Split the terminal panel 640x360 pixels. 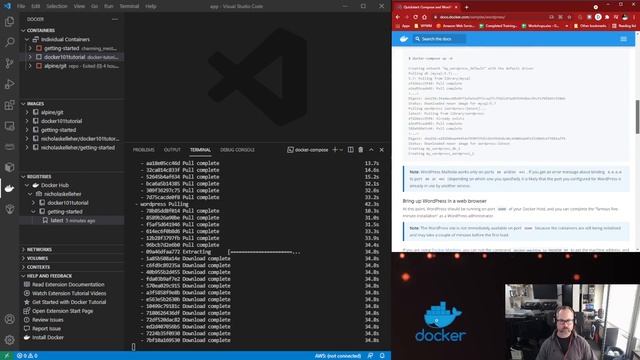click(x=351, y=150)
